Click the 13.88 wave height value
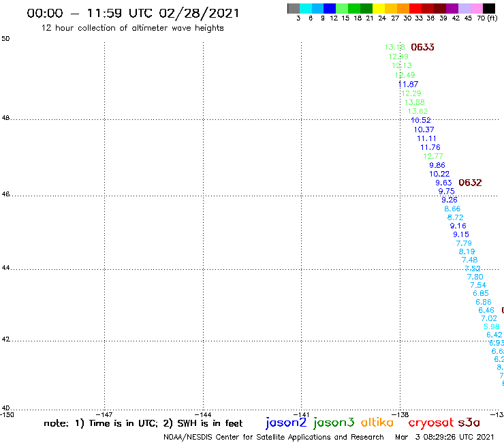Viewport: 504px width, 443px height. [x=415, y=103]
